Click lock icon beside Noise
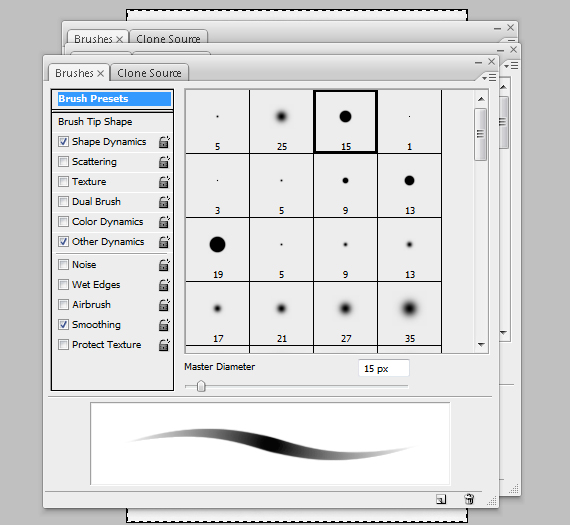This screenshot has width=570, height=525. [x=164, y=265]
